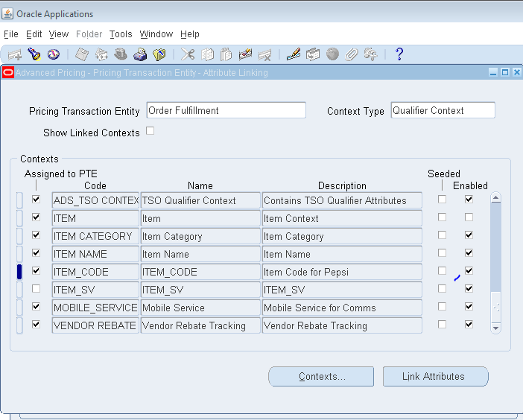The height and width of the screenshot is (420, 523).
Task: Open Find with the flashlight icon
Action: pyautogui.click(x=34, y=54)
